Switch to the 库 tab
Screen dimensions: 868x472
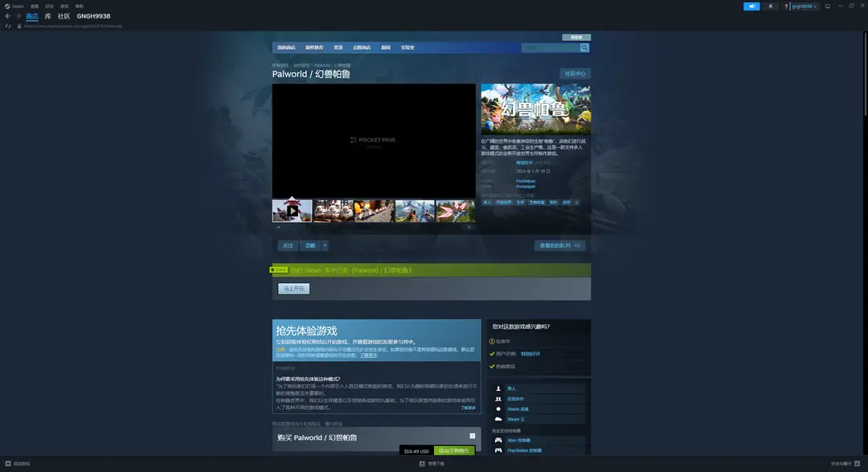coord(48,16)
